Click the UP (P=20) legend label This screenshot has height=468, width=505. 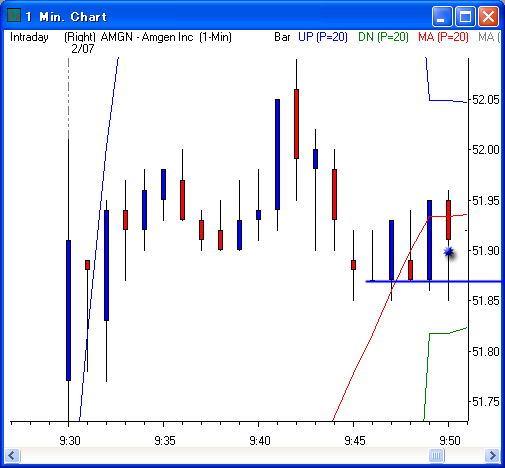point(322,37)
